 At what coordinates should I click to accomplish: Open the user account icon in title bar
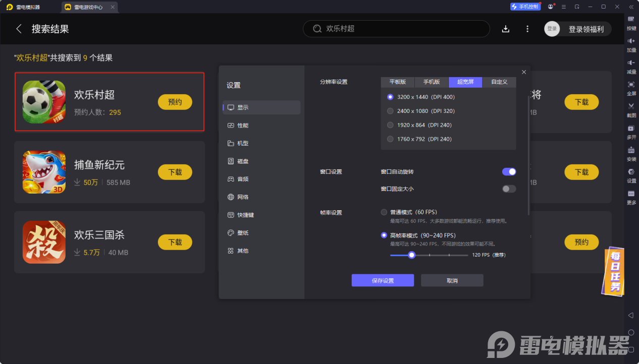tap(551, 7)
